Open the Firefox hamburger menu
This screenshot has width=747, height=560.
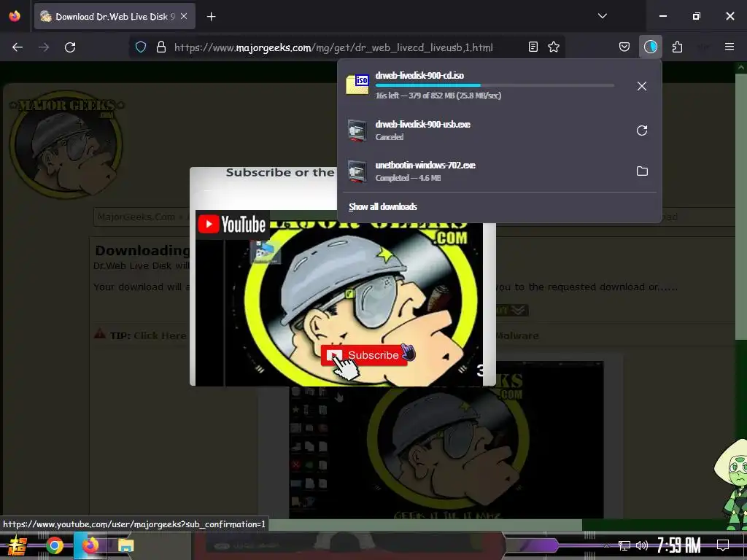[729, 47]
